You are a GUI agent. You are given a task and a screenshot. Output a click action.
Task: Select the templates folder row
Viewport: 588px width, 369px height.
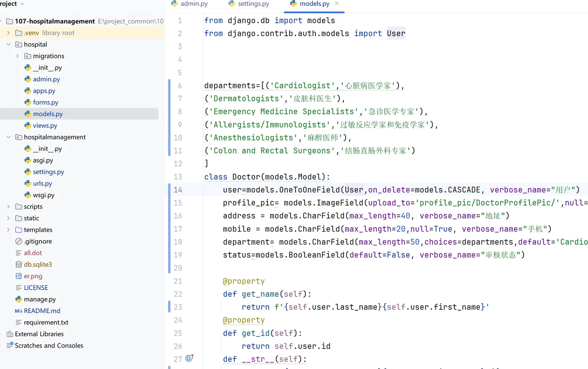click(x=82, y=230)
